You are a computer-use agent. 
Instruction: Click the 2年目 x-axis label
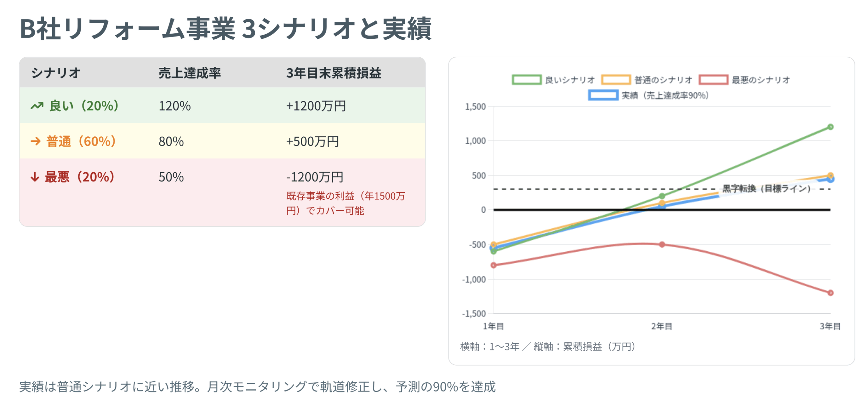(662, 326)
